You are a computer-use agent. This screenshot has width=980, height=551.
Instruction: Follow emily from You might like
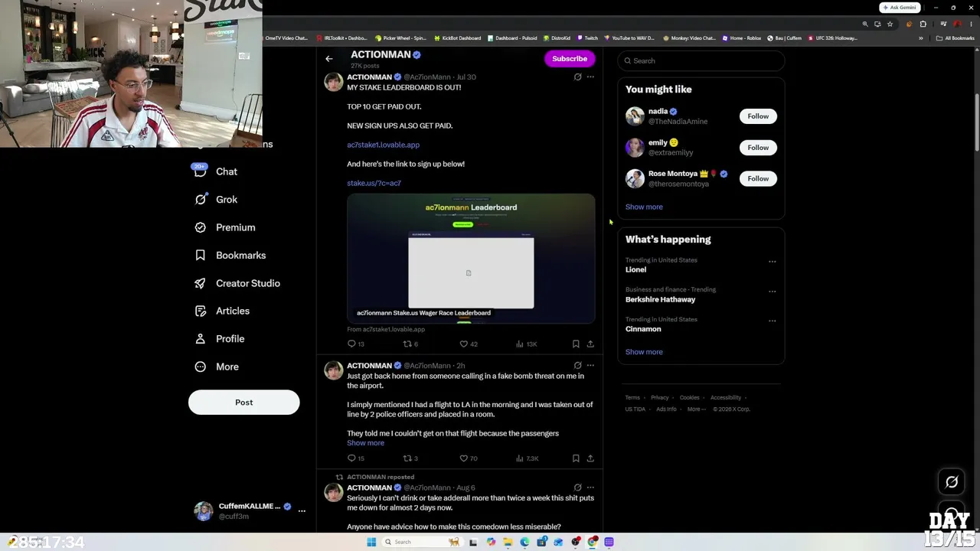pyautogui.click(x=758, y=148)
